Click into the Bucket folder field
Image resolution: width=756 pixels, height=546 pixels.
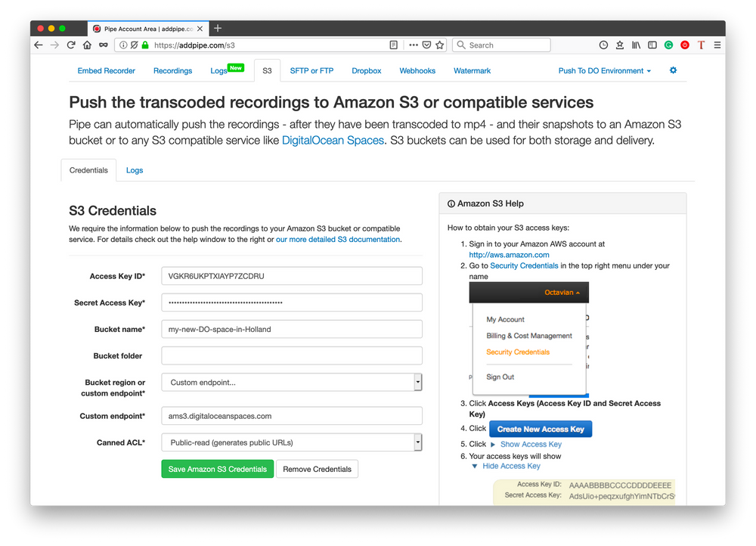292,355
